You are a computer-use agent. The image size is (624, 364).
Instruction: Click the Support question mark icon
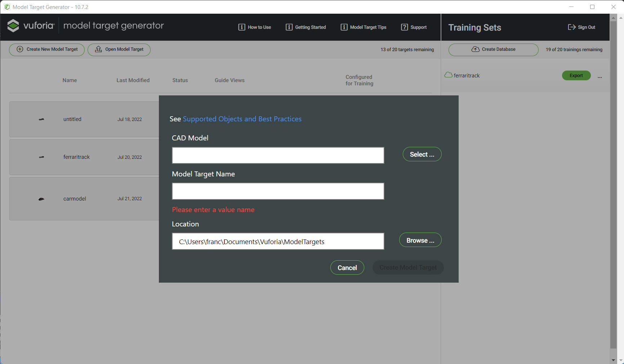click(405, 27)
